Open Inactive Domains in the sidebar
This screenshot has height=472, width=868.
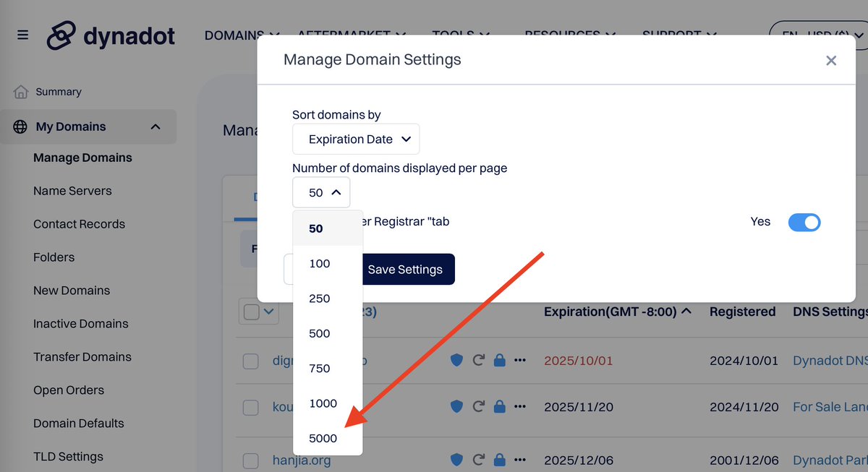tap(81, 324)
